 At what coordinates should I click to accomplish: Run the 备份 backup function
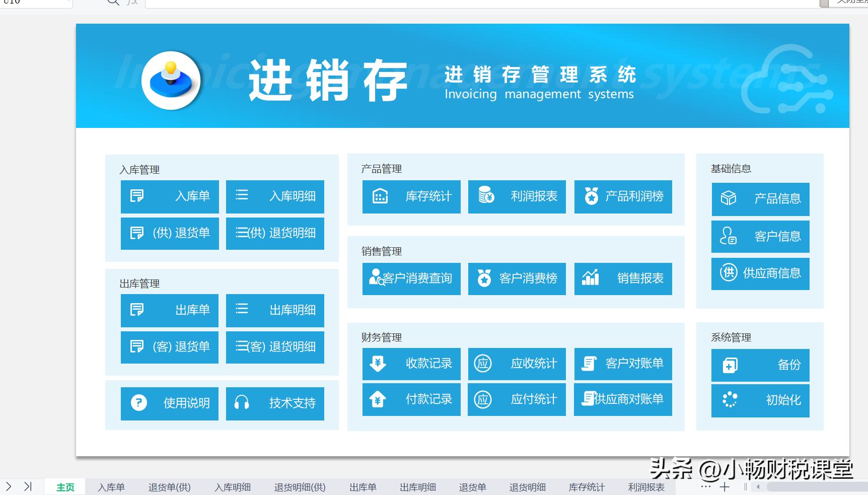point(760,366)
